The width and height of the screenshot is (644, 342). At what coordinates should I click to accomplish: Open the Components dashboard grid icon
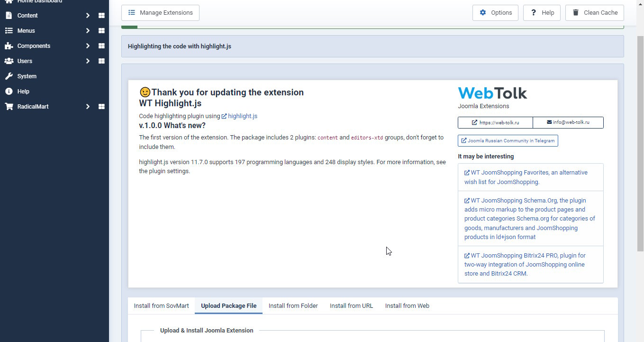click(101, 46)
